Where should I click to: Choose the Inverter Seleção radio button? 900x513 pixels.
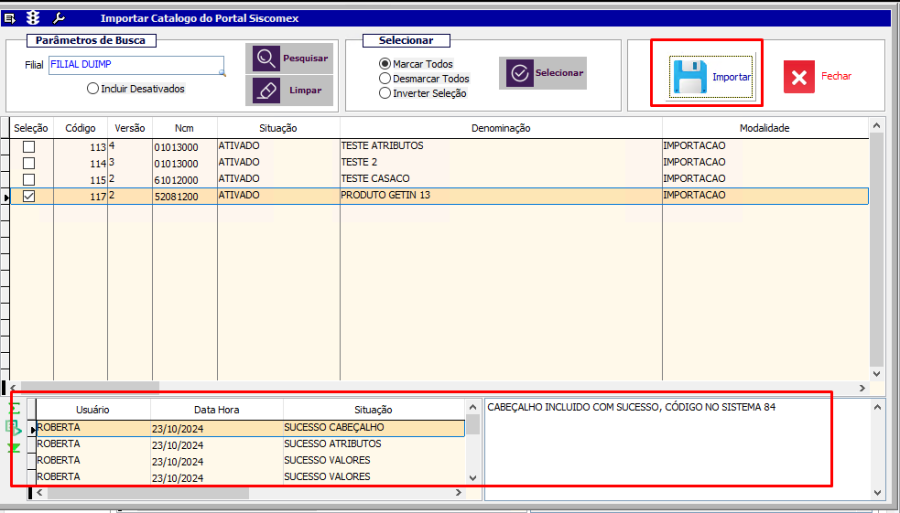click(385, 93)
